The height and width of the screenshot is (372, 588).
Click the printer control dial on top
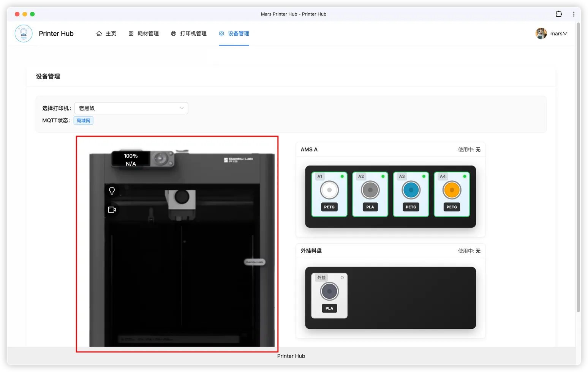pos(161,158)
